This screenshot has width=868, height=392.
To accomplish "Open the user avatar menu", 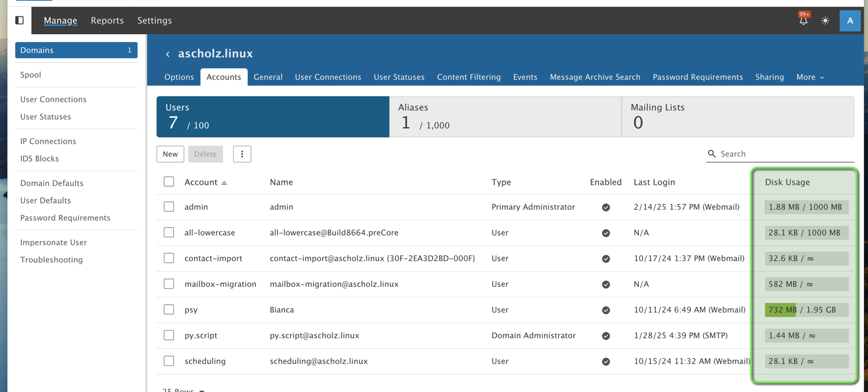I will click(x=850, y=21).
